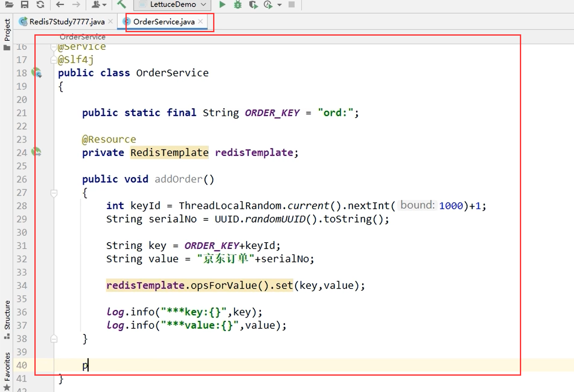
Task: Click the Spring bean gutter icon on line 18
Action: point(37,73)
